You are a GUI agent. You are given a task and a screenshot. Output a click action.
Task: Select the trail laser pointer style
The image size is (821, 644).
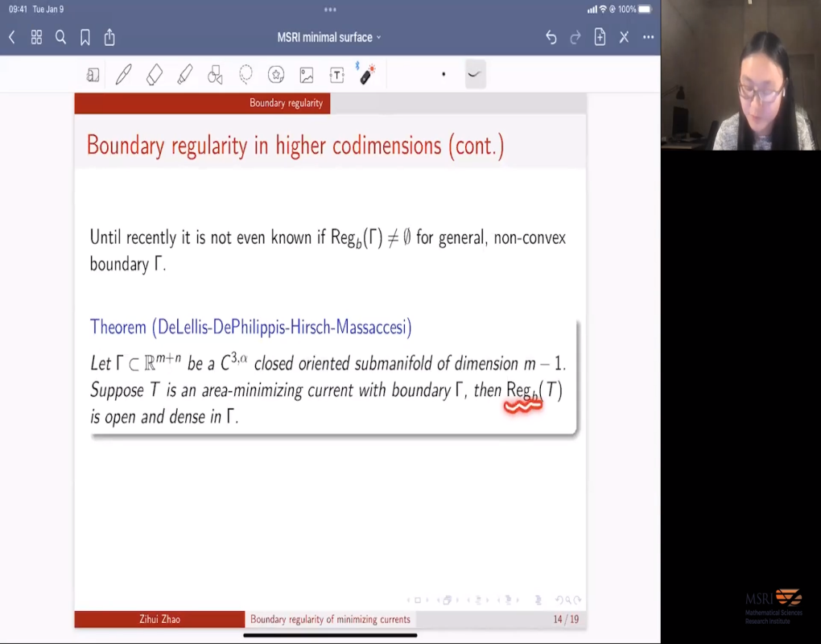[474, 75]
